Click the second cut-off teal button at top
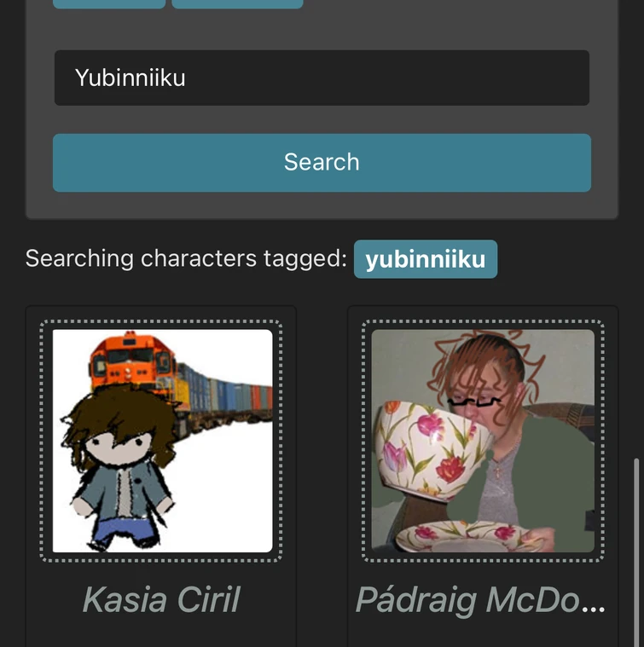 tap(237, 4)
